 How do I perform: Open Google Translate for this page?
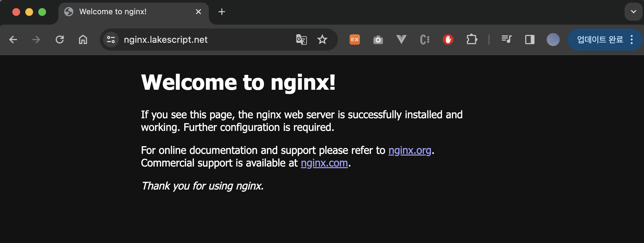pyautogui.click(x=302, y=40)
